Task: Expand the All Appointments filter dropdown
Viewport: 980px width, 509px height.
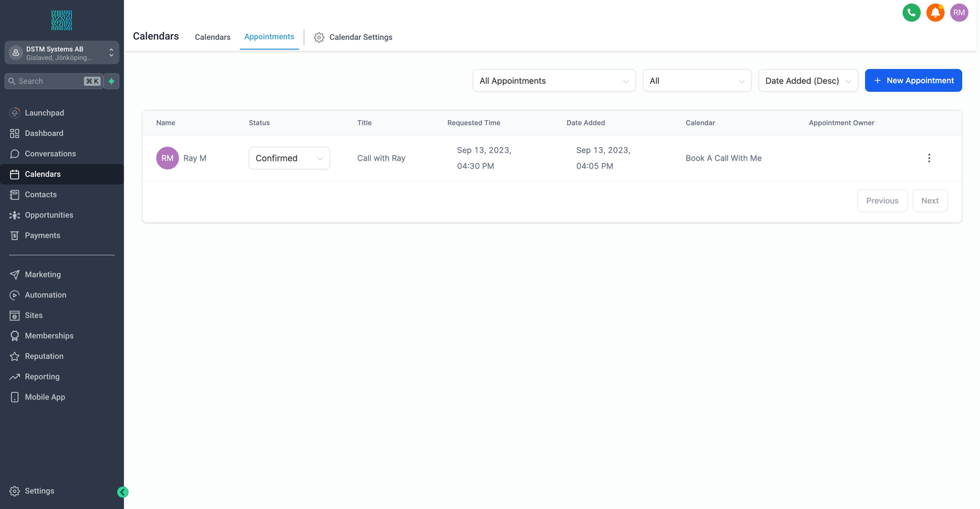Action: (554, 81)
